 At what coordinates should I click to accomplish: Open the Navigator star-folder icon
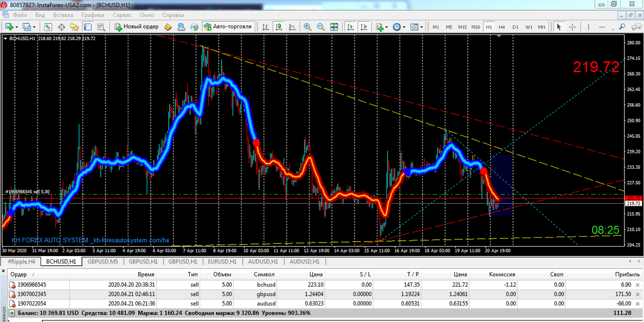tap(74, 26)
